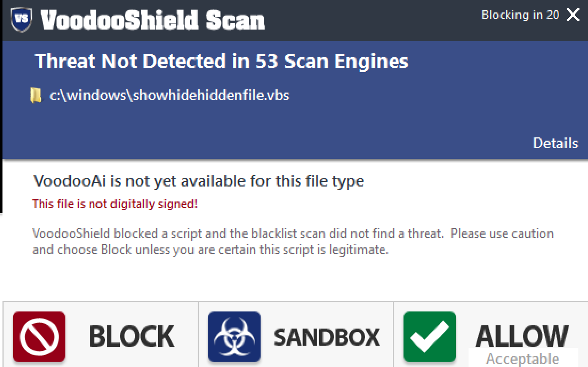The height and width of the screenshot is (367, 588).
Task: Click the VoodooShield shield logo icon
Action: 21,20
